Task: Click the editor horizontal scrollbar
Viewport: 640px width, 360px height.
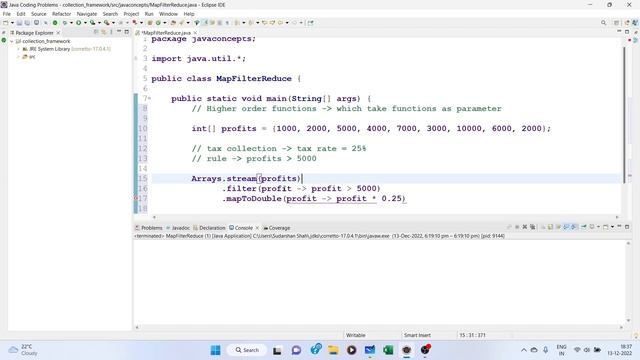Action: click(x=385, y=217)
